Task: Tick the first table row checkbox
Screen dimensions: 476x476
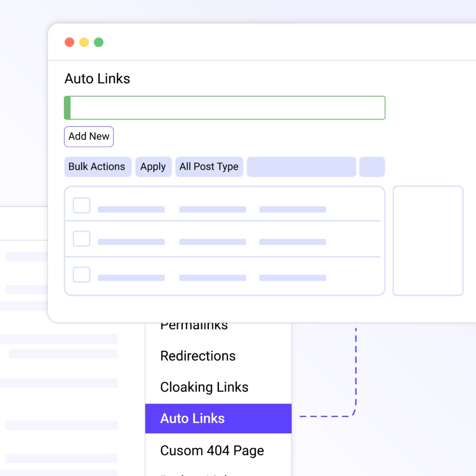Action: click(x=82, y=205)
